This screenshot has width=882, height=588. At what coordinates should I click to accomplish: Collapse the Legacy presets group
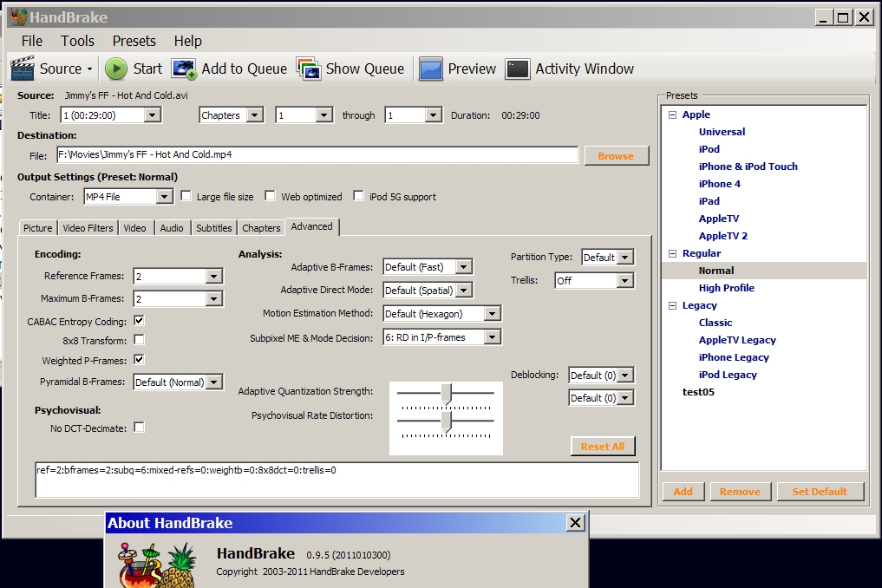click(672, 305)
